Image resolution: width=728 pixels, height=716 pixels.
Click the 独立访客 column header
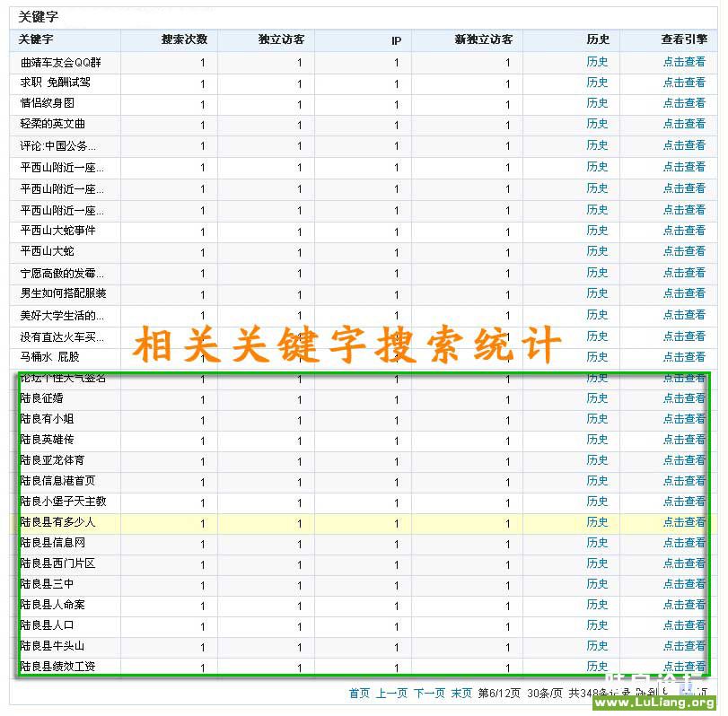click(x=281, y=40)
